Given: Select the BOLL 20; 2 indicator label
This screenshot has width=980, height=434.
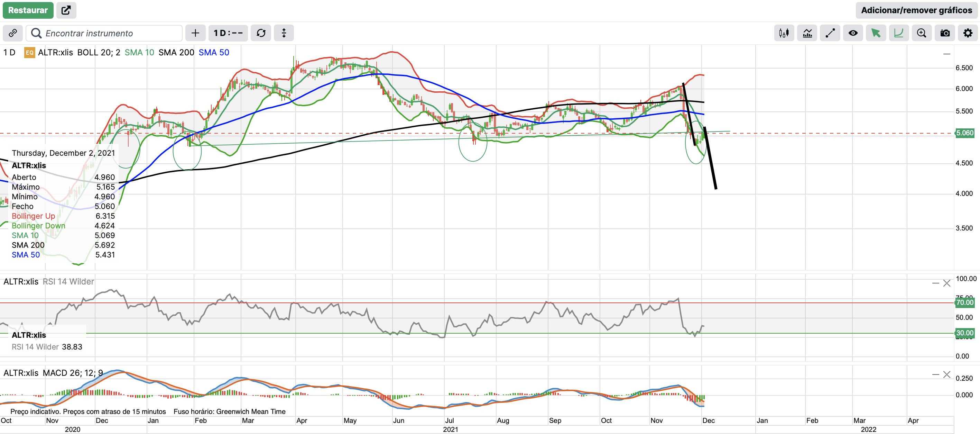Looking at the screenshot, I should 99,53.
